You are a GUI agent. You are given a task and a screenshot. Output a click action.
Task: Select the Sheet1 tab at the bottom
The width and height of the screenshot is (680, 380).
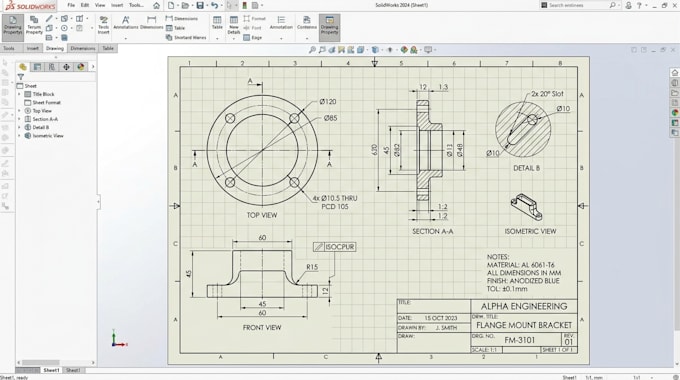tap(51, 370)
